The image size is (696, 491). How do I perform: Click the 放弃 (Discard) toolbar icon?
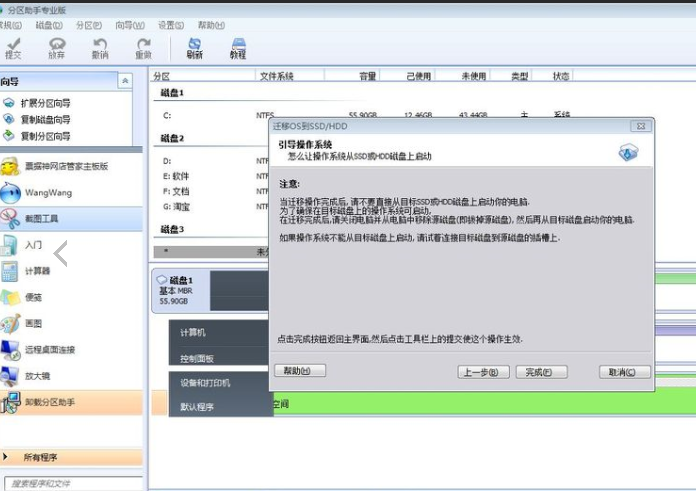[x=57, y=48]
